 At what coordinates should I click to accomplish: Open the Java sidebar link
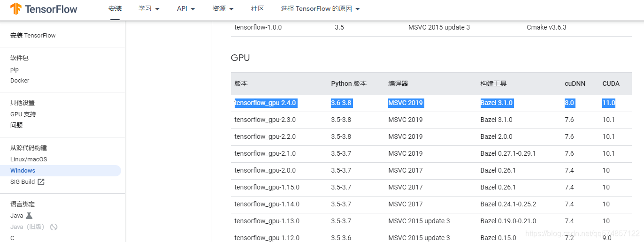click(x=17, y=216)
